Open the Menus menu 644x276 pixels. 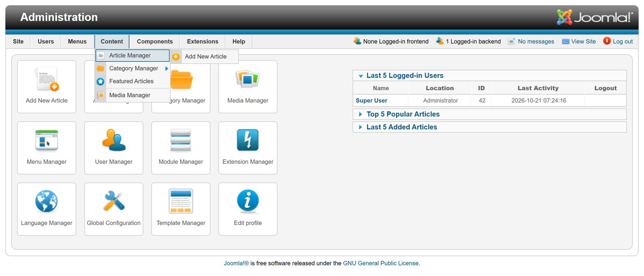click(77, 41)
